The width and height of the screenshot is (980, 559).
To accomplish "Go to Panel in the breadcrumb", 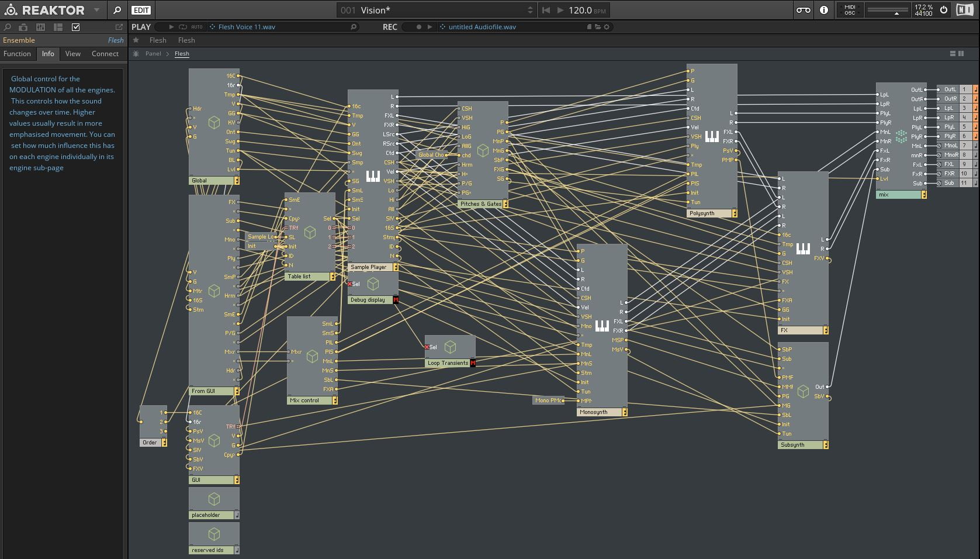I will tap(153, 53).
